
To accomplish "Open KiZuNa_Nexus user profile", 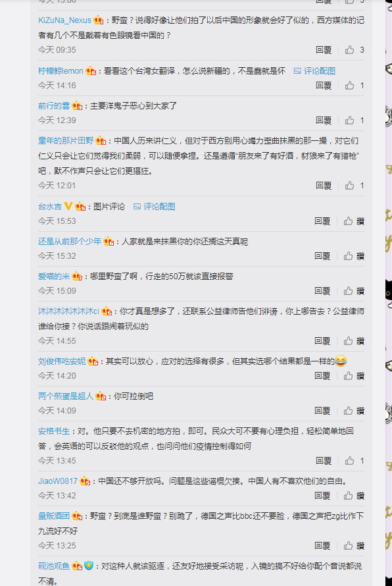I will (x=64, y=20).
